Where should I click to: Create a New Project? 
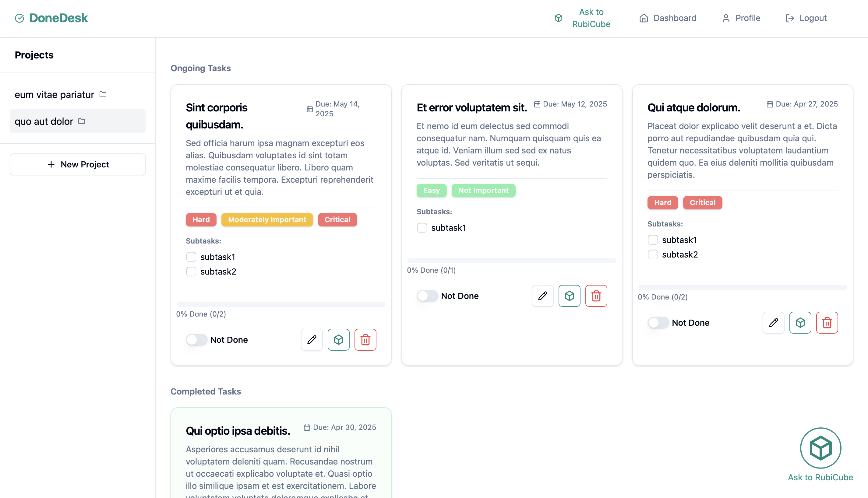coord(77,164)
